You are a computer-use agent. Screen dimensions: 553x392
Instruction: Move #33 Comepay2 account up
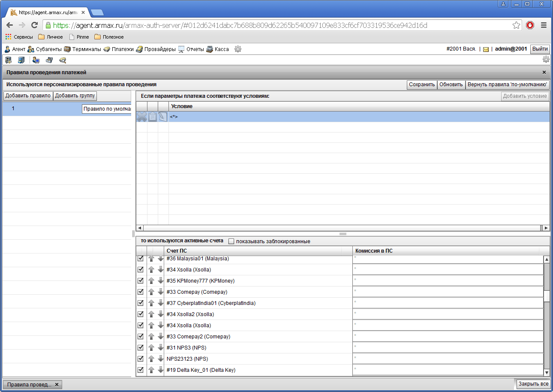tap(151, 336)
